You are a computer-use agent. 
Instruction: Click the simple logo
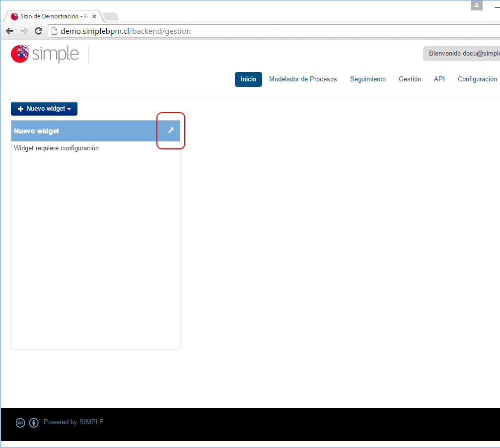click(x=45, y=54)
